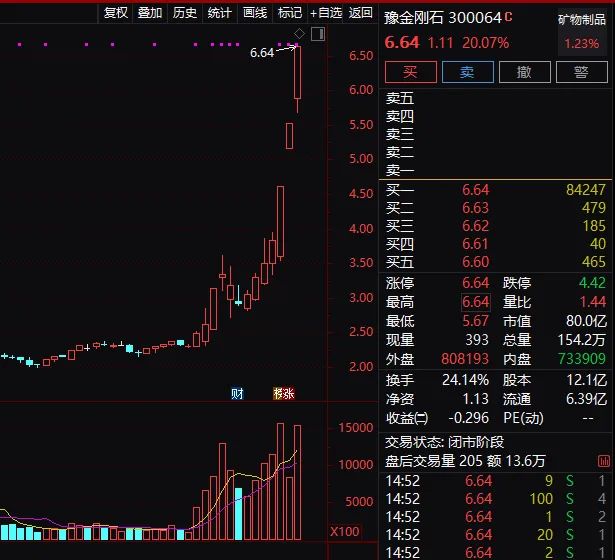Select the 画线 drawing tools item
Image resolution: width=615 pixels, height=560 pixels.
(255, 13)
